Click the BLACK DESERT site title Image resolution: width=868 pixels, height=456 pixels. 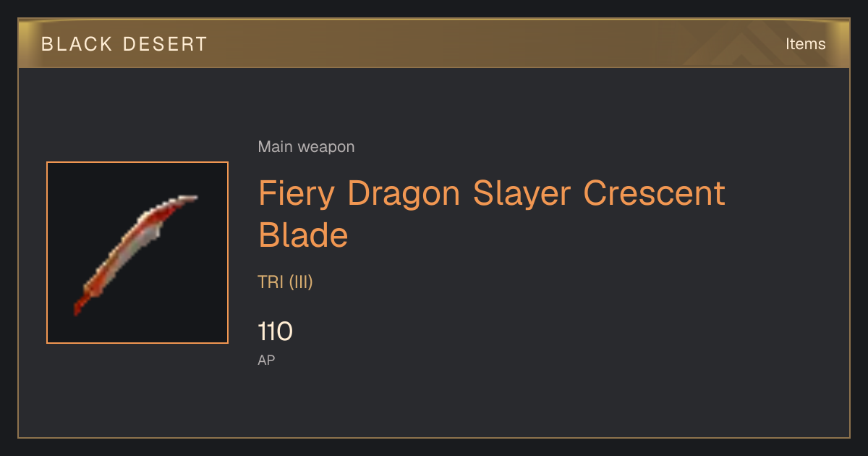tap(124, 44)
